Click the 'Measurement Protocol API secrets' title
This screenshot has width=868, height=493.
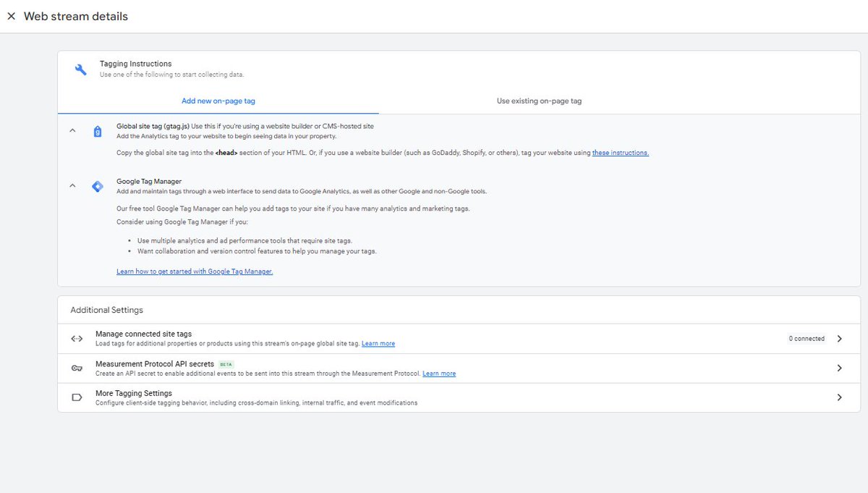pyautogui.click(x=155, y=363)
